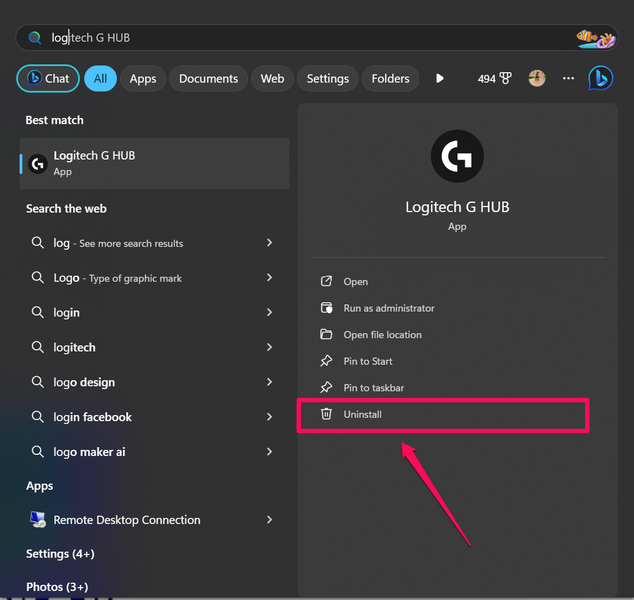Screen dimensions: 634x600
Task: Click search icon beside 'logitech' suggestion
Action: tap(38, 347)
